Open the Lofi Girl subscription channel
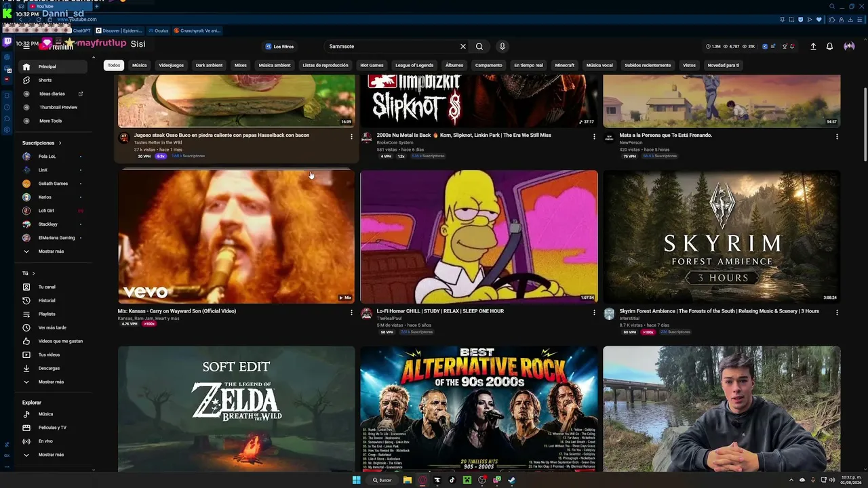868x488 pixels. [x=53, y=211]
